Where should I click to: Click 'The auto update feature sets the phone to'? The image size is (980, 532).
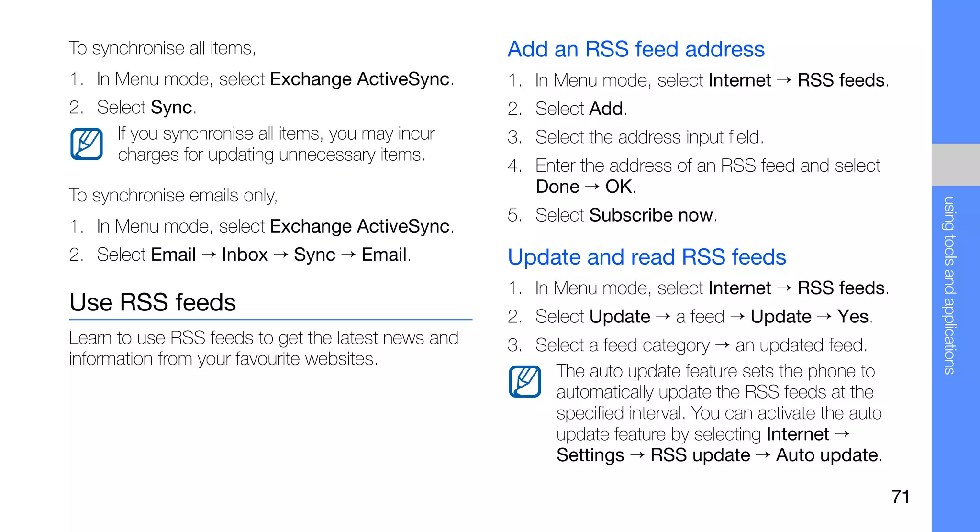pos(715,371)
